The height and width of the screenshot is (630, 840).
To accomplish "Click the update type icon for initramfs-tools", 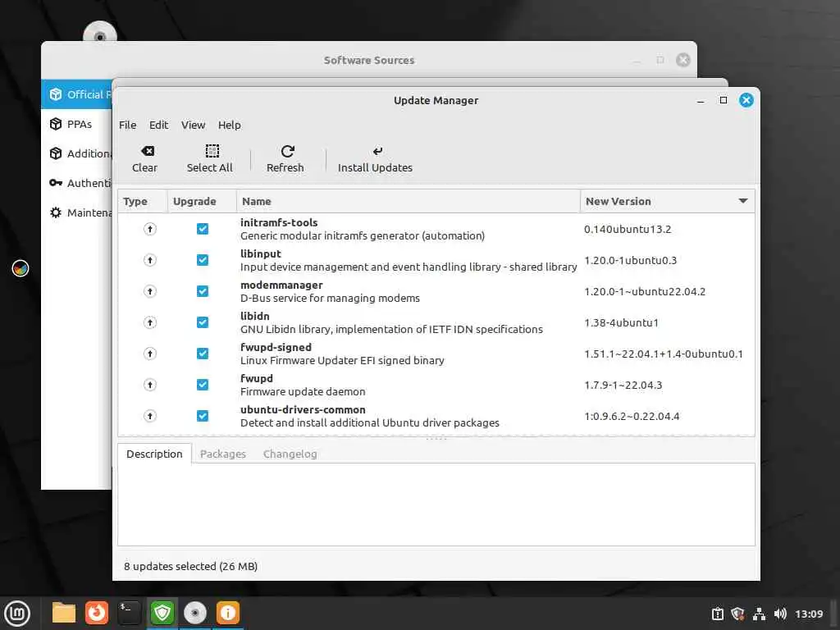I will point(150,229).
